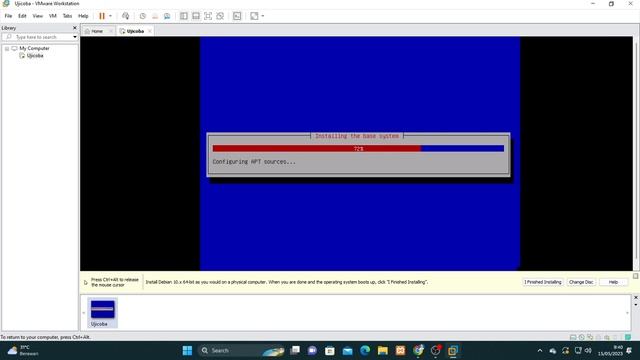The width and height of the screenshot is (640, 360).
Task: Open Task View from the taskbar
Action: pos(295,351)
